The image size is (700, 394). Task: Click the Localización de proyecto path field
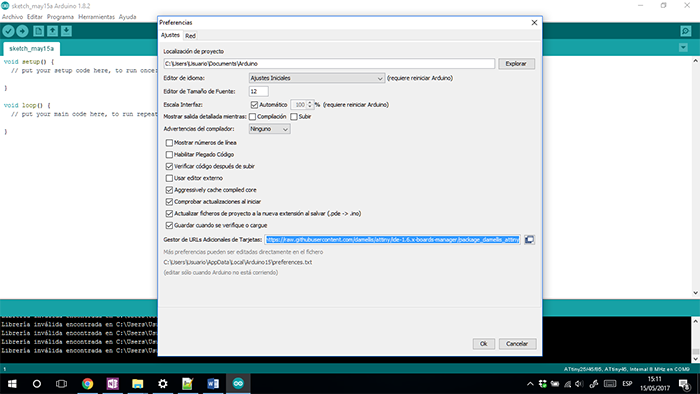pyautogui.click(x=329, y=64)
